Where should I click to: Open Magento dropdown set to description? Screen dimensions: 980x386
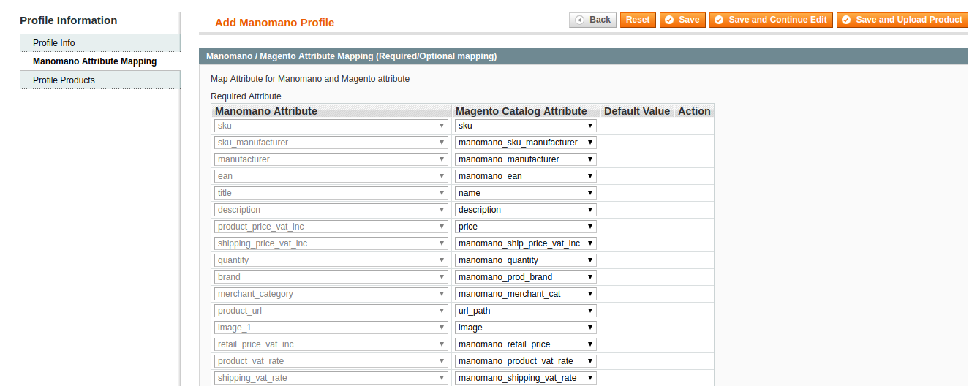(526, 210)
